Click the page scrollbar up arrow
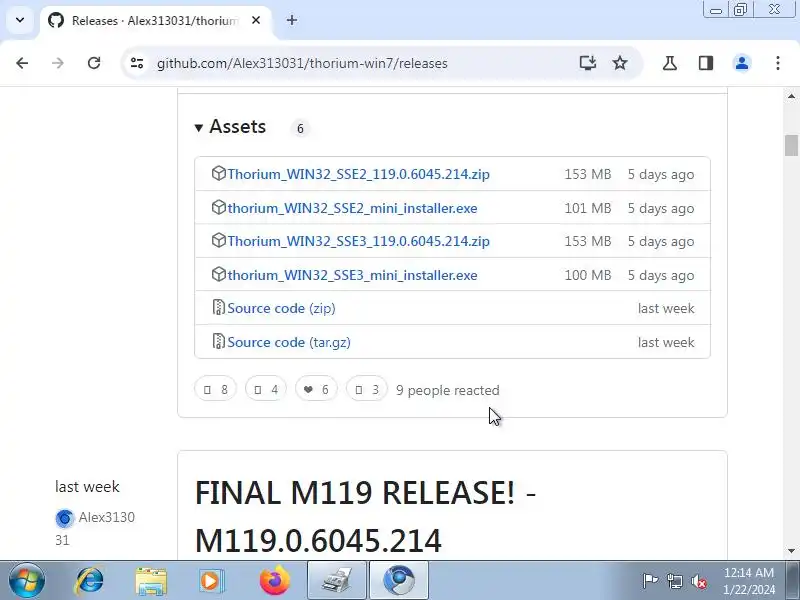This screenshot has width=800, height=600. click(x=791, y=96)
